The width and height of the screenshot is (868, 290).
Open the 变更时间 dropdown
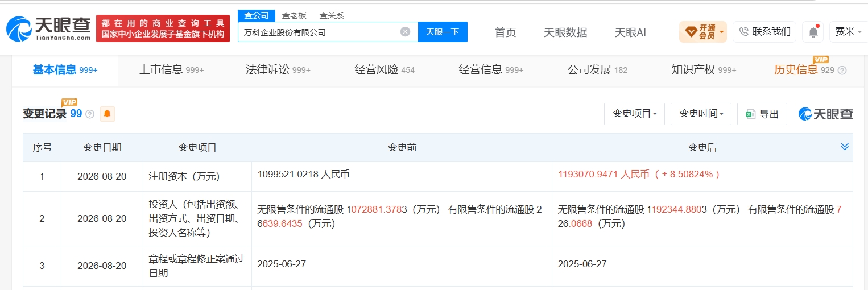pos(701,114)
